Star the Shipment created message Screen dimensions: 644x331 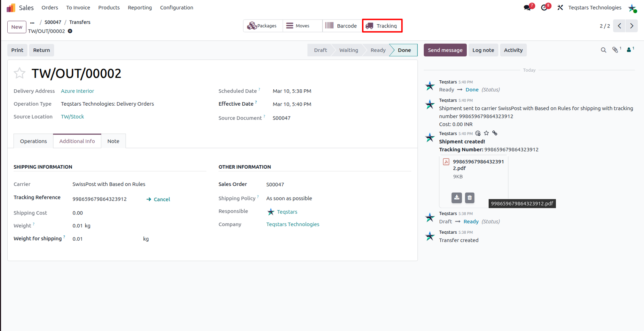tap(486, 133)
